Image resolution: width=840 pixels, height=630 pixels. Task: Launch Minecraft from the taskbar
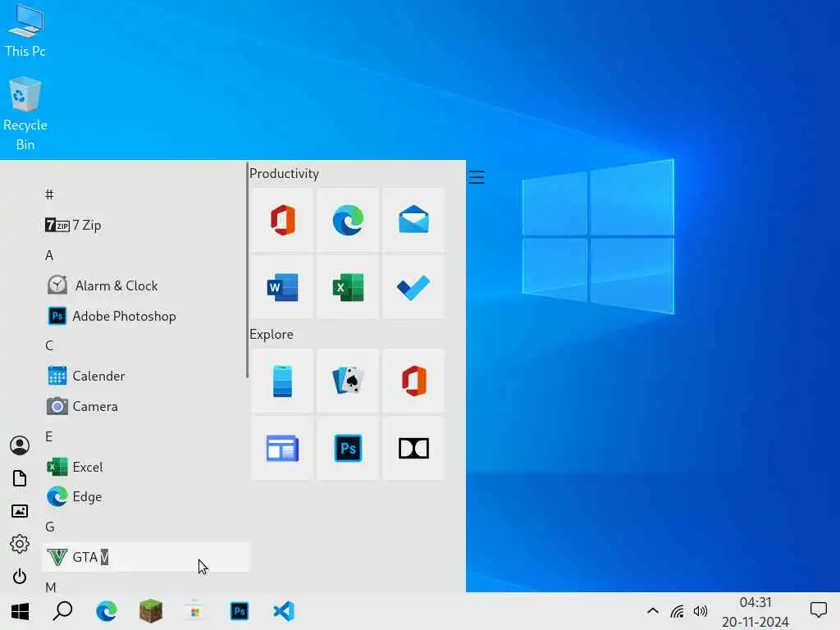151,611
